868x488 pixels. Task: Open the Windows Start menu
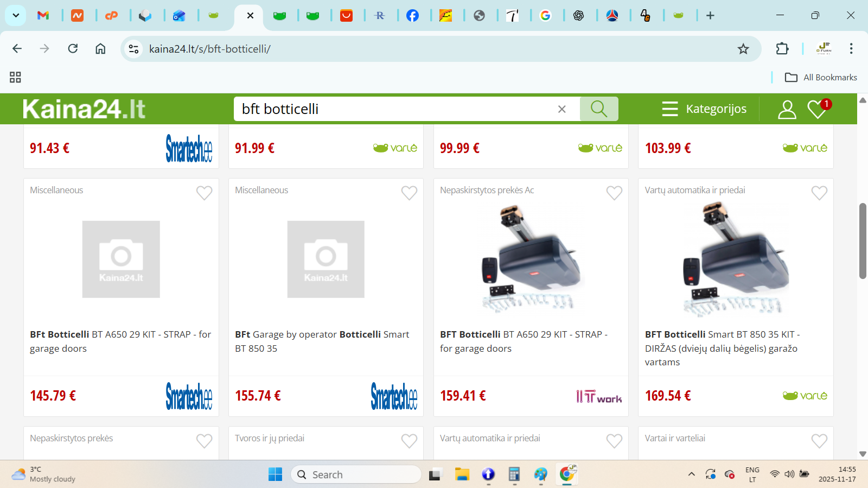[x=276, y=474]
